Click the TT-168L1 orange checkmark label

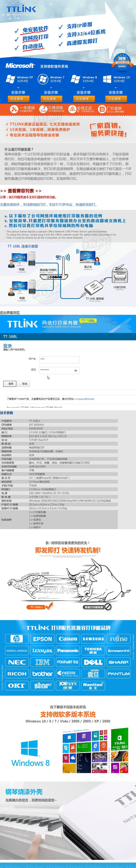[40, 607]
